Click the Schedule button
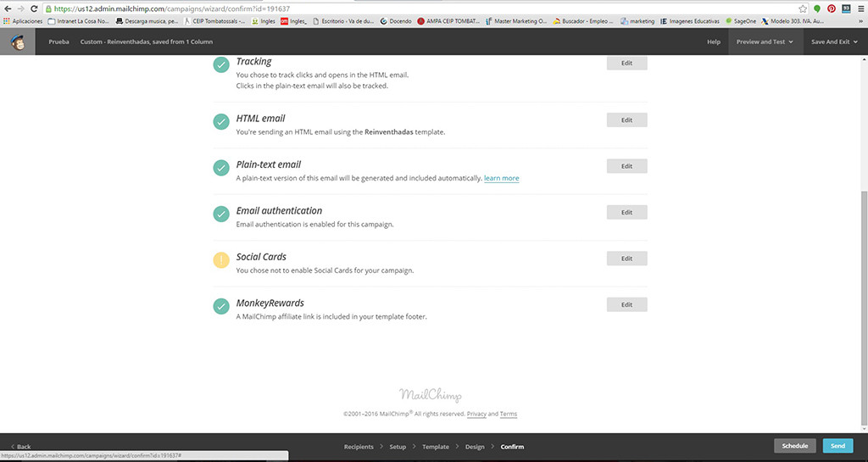 (x=795, y=446)
